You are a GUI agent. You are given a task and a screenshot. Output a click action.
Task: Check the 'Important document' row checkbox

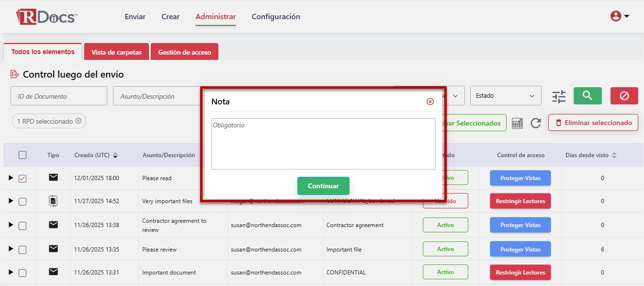[x=23, y=273]
